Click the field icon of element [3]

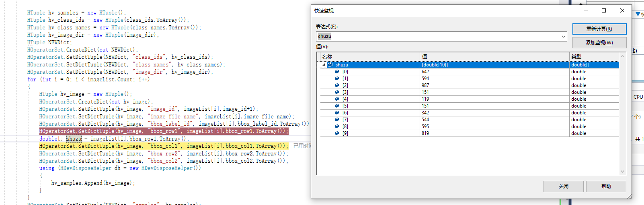pyautogui.click(x=337, y=92)
